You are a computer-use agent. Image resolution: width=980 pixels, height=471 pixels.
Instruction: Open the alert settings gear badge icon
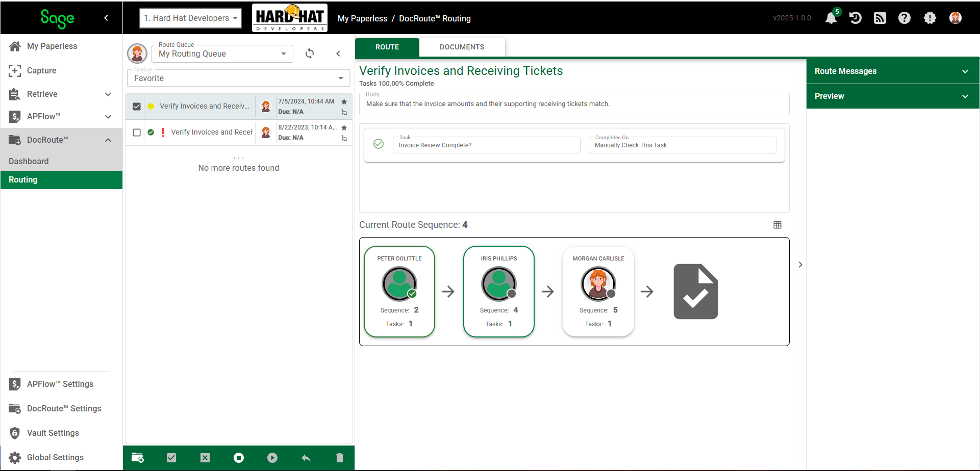[x=930, y=18]
